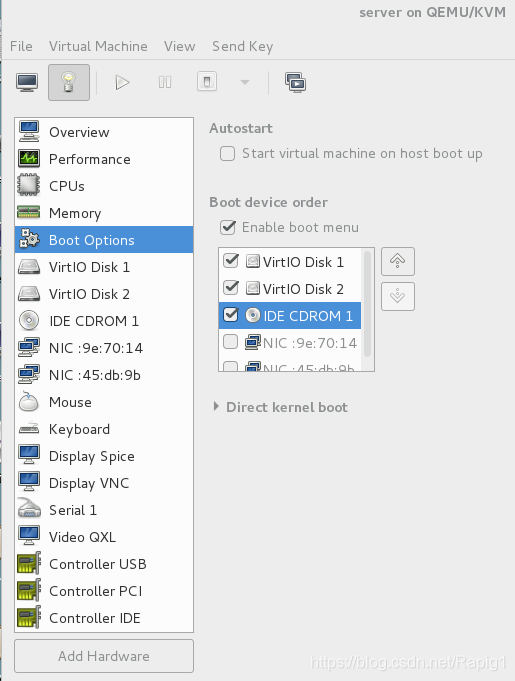Screen dimensions: 515x681
Task: Power on the virtual machine
Action: point(122,82)
